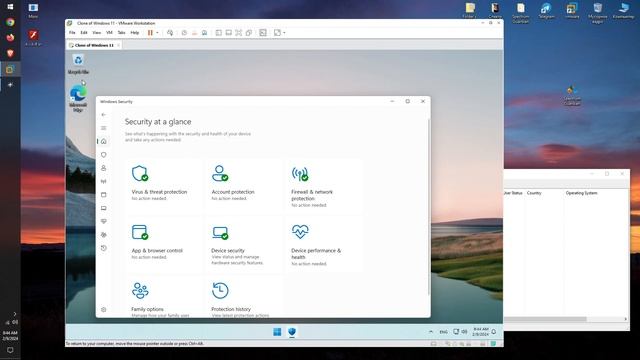640x360 pixels.
Task: Open Device performance & health tile
Action: pos(324,244)
